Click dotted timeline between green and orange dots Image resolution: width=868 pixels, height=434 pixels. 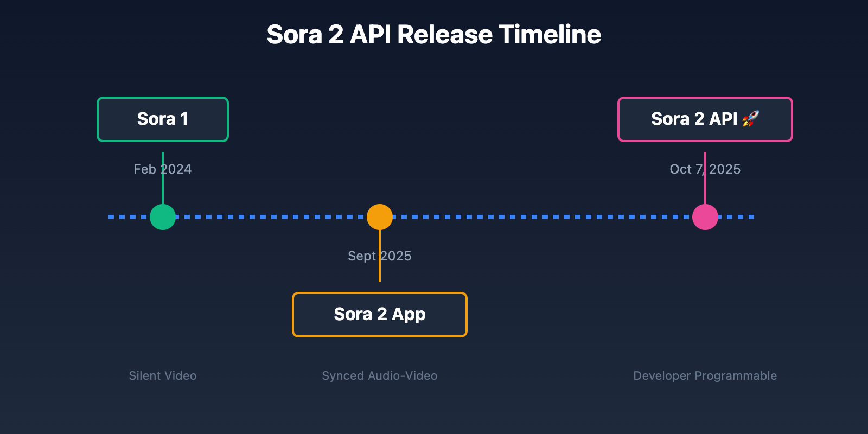[271, 217]
